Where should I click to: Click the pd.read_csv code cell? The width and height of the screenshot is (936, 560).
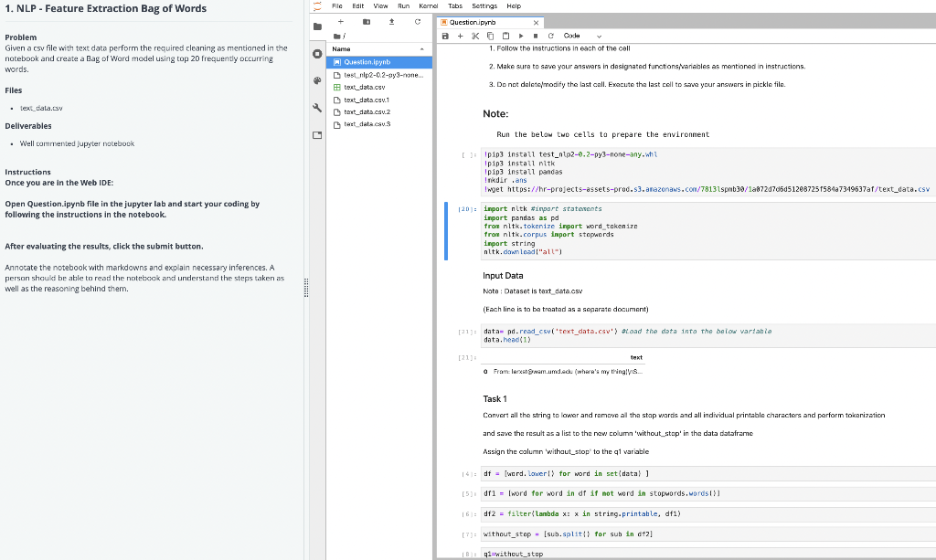click(x=708, y=336)
